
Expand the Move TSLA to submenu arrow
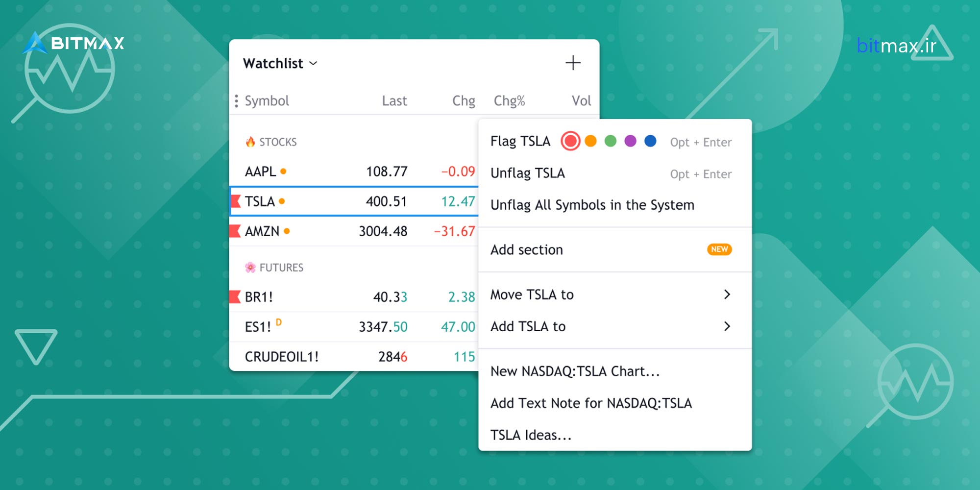[x=727, y=294]
